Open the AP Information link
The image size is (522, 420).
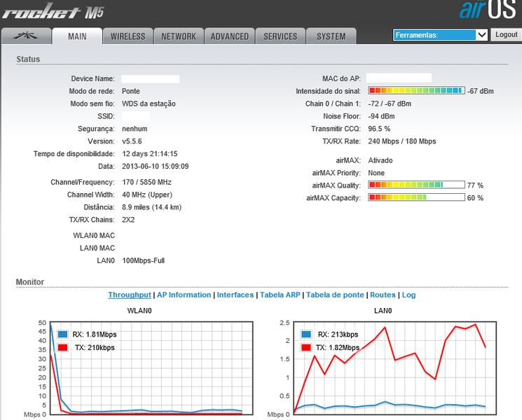[x=184, y=295]
